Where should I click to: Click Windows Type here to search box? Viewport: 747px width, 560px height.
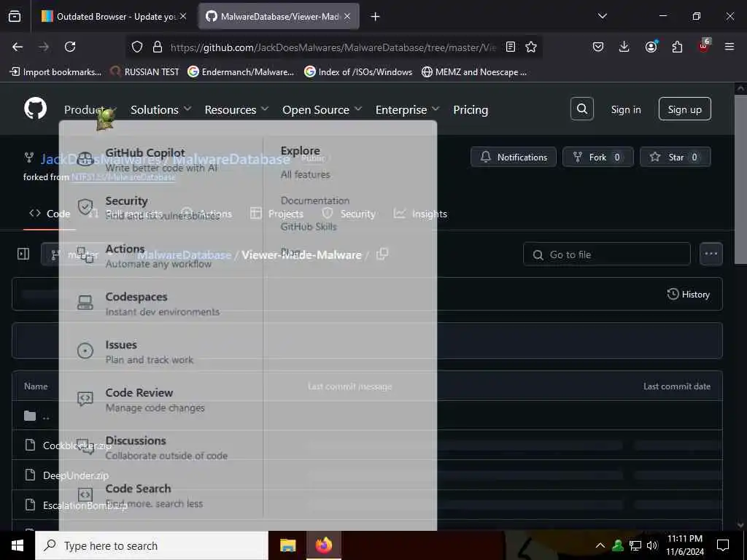[x=152, y=545]
